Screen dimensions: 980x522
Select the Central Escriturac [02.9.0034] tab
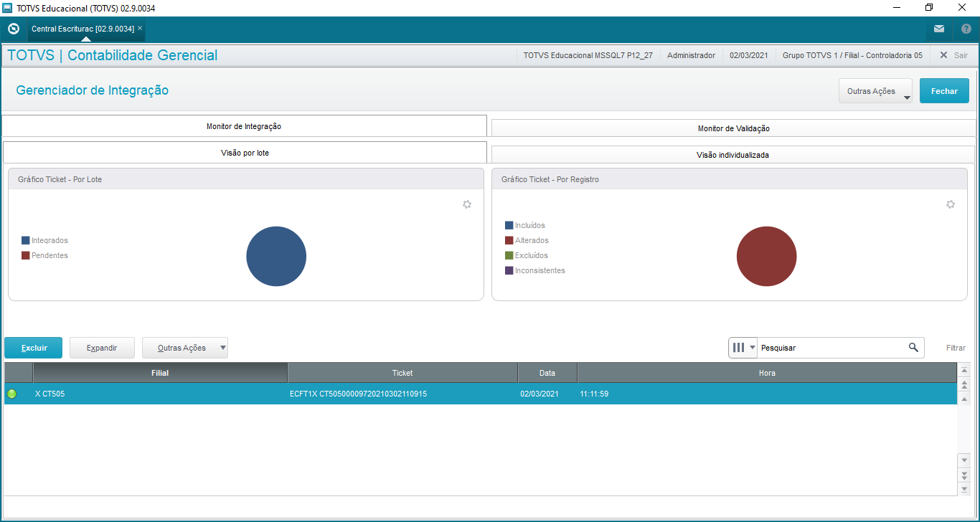pyautogui.click(x=83, y=29)
